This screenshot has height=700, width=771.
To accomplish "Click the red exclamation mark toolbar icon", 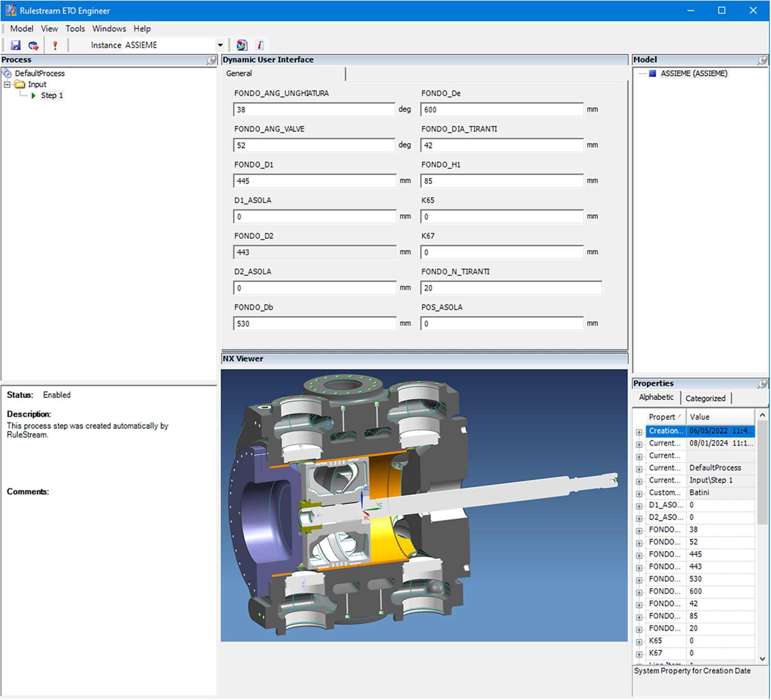I will 55,45.
